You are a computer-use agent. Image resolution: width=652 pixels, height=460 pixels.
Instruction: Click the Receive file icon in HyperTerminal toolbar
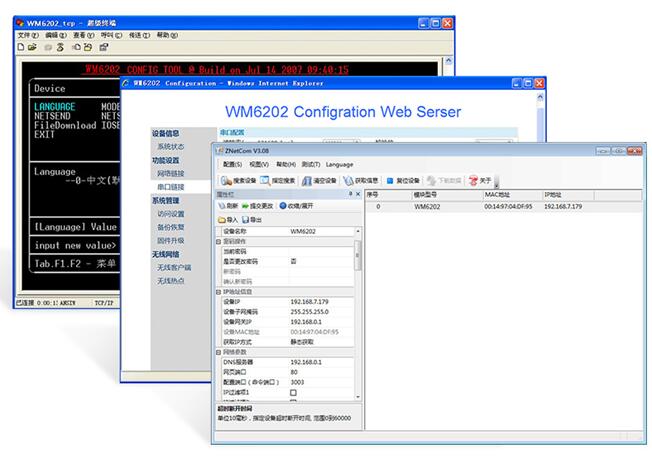coord(88,47)
